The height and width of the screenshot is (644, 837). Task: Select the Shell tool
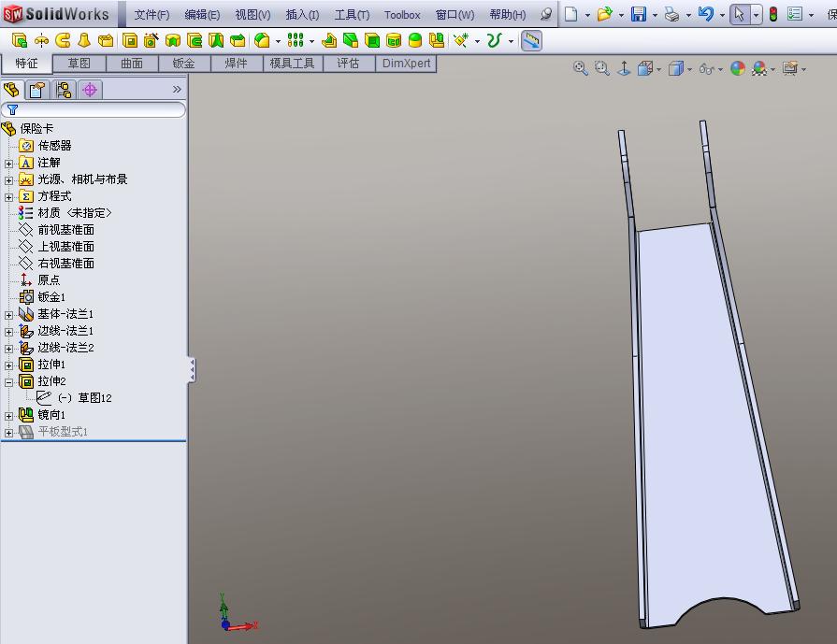tap(372, 40)
